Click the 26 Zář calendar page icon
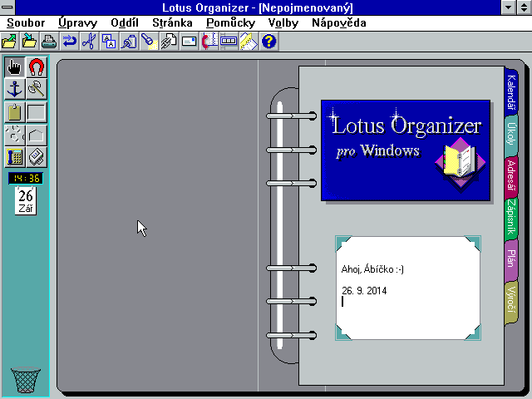Viewport: 532px width, 399px height. 26,200
